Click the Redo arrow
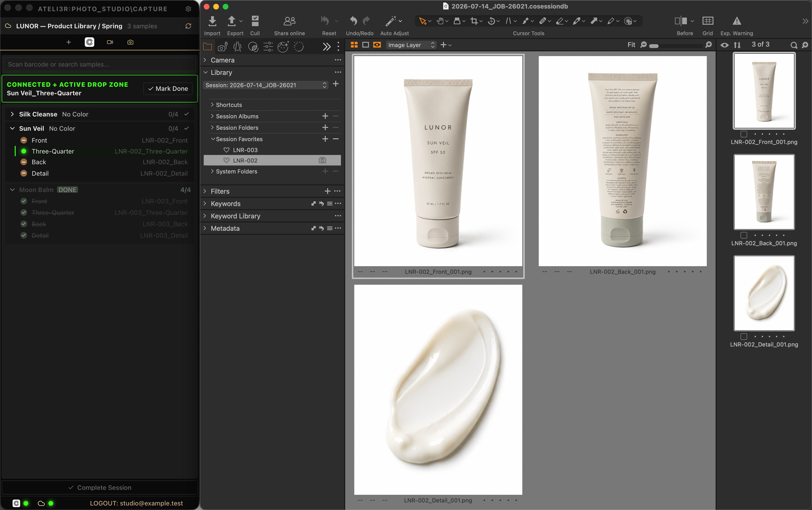This screenshot has width=812, height=510. [366, 21]
